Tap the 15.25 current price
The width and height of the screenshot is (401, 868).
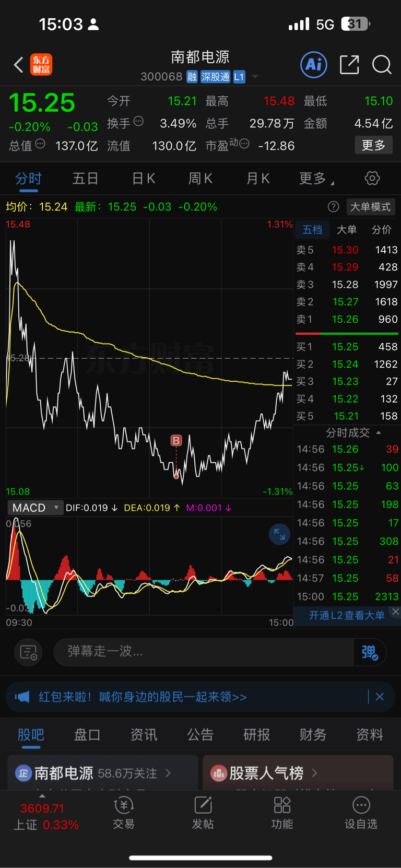click(x=42, y=103)
